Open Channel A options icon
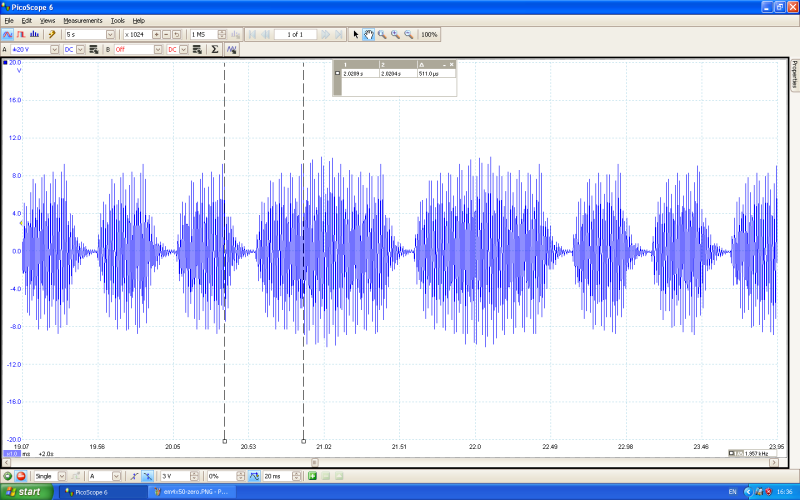The width and height of the screenshot is (800, 500). tap(93, 49)
